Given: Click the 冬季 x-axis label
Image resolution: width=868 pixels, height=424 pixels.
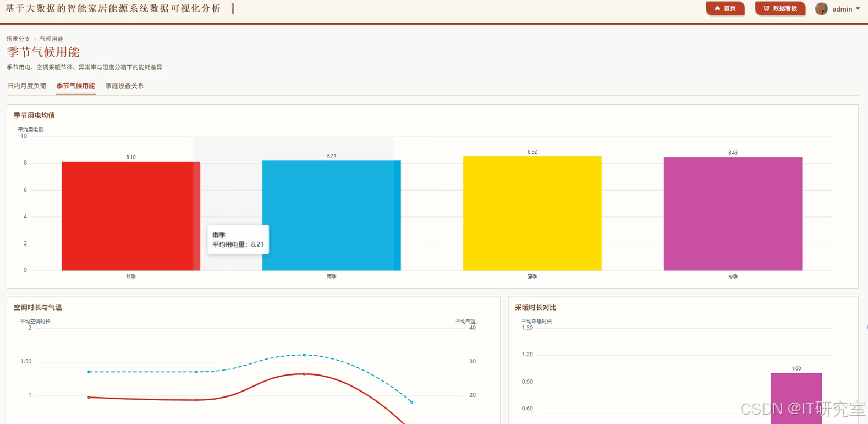Looking at the screenshot, I should pos(733,276).
